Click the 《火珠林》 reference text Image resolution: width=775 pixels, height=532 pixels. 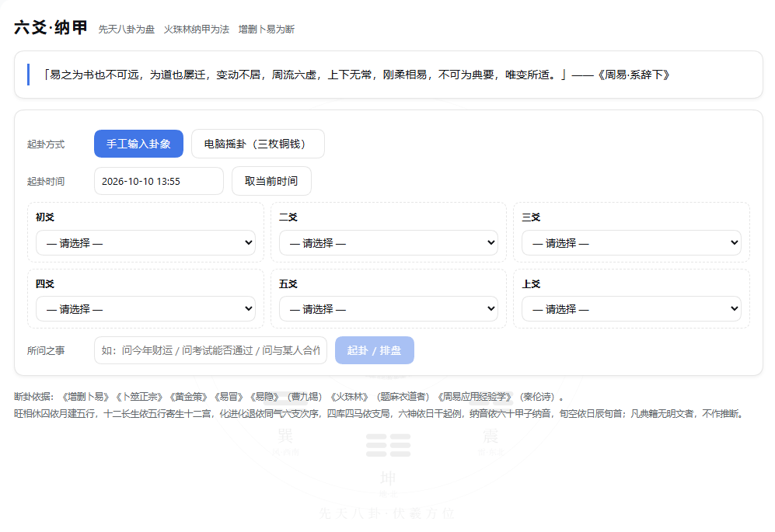[x=350, y=397]
